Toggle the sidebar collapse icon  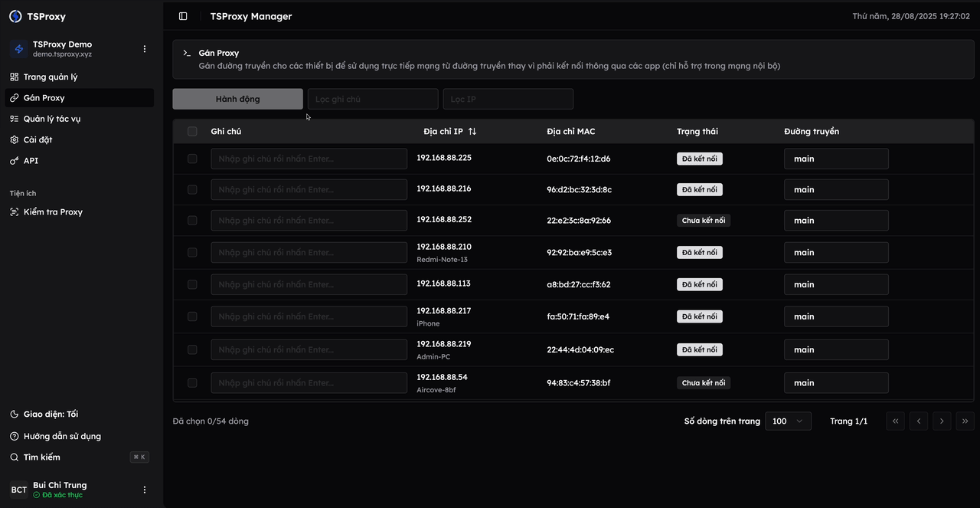tap(183, 16)
